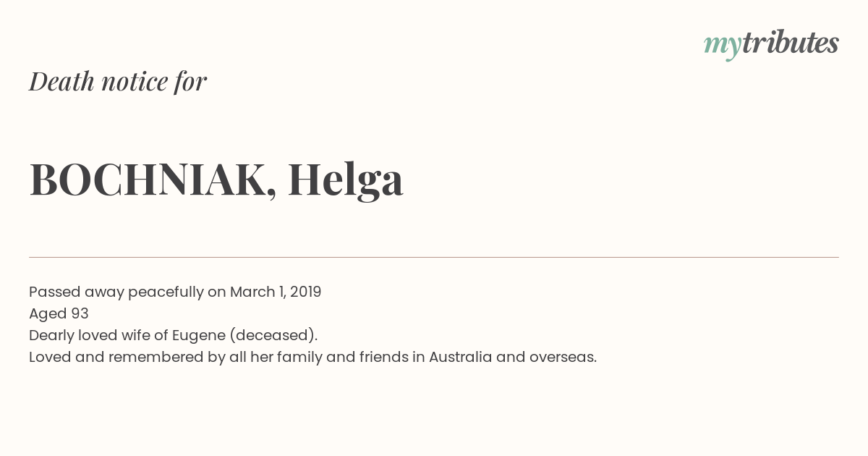This screenshot has width=868, height=456.
Task: Click the "Passed away peacefully" line
Action: click(x=175, y=292)
